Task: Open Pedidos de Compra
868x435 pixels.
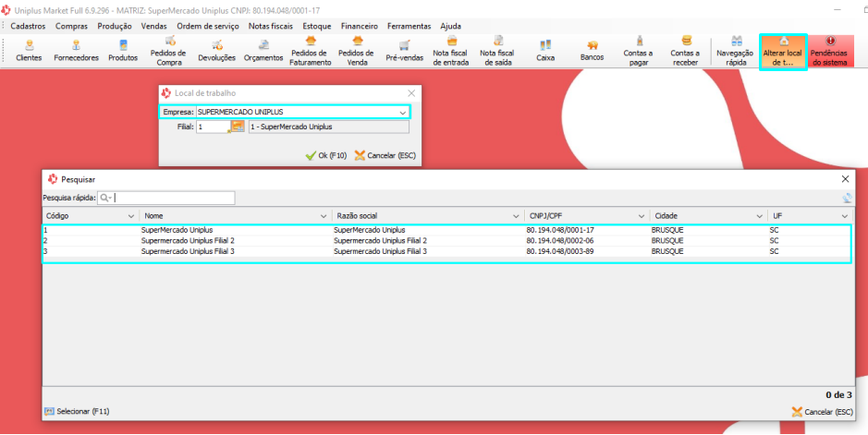Action: click(168, 51)
